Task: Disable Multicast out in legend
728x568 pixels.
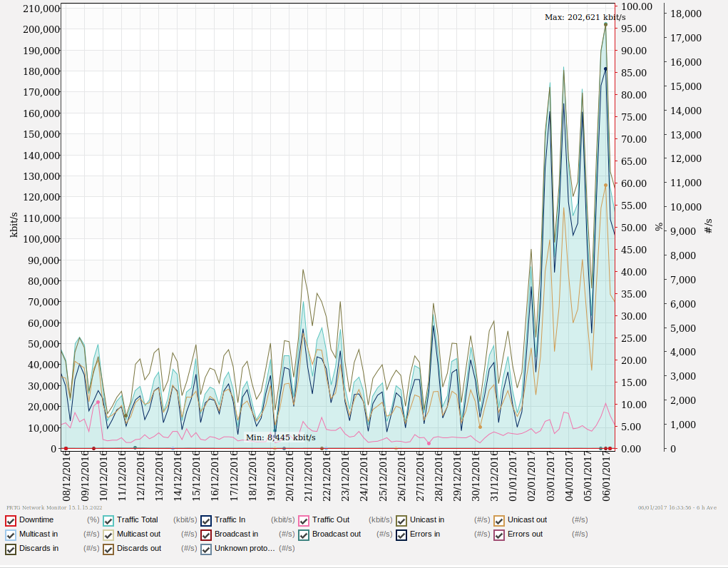Action: click(x=108, y=534)
